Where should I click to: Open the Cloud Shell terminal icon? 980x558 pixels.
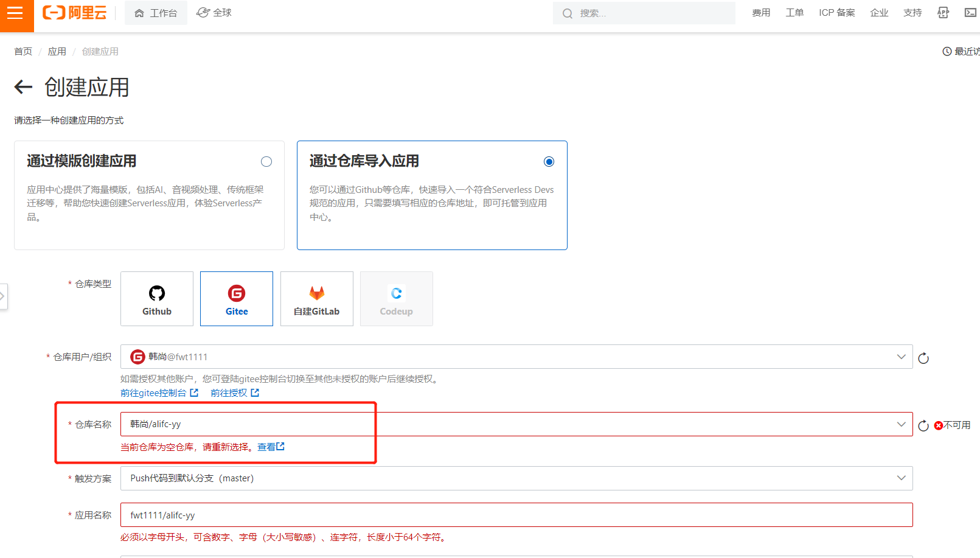[970, 13]
